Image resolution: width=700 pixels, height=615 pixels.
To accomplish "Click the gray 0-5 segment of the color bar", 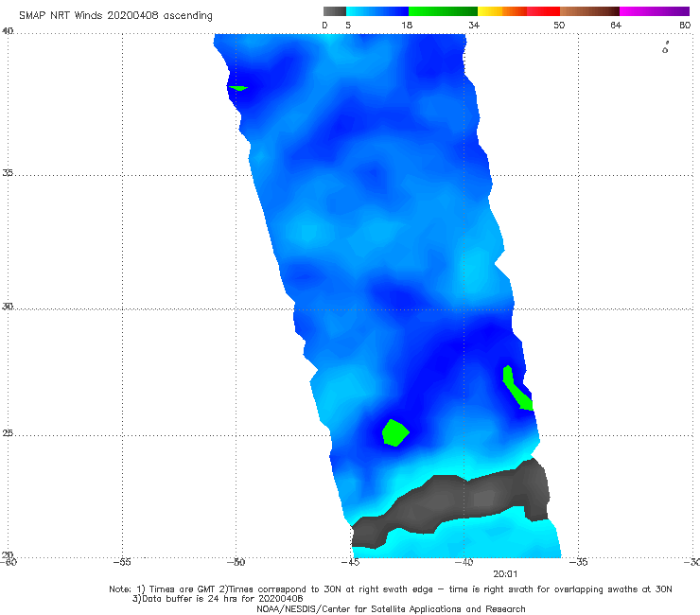I will point(335,11).
